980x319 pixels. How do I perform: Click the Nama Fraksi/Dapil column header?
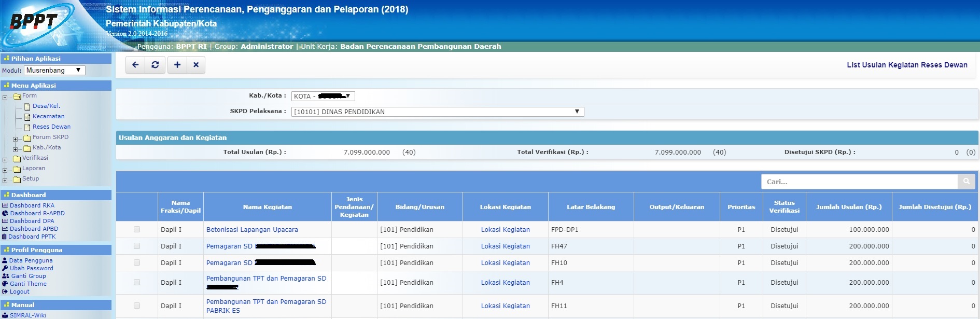click(180, 207)
